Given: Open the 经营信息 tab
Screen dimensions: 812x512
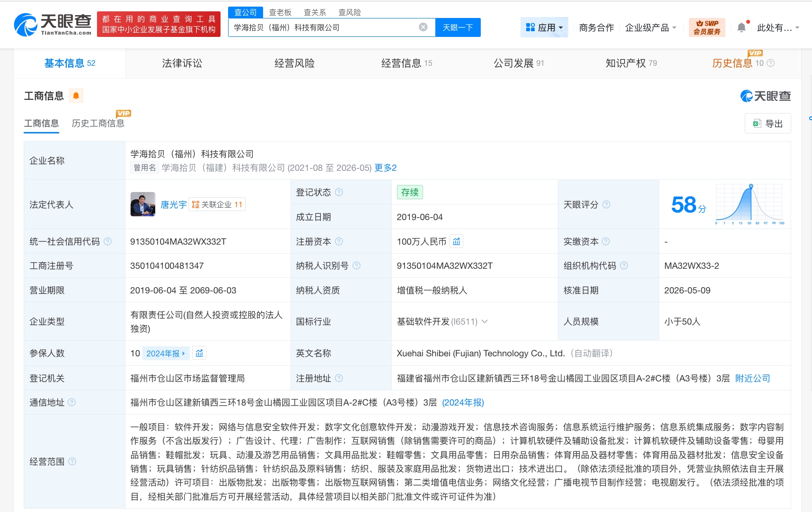Looking at the screenshot, I should point(407,63).
